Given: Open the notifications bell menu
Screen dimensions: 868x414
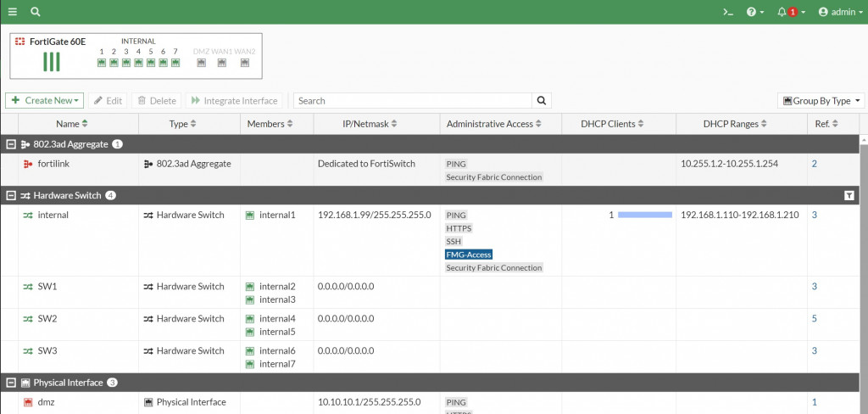Looking at the screenshot, I should 791,12.
